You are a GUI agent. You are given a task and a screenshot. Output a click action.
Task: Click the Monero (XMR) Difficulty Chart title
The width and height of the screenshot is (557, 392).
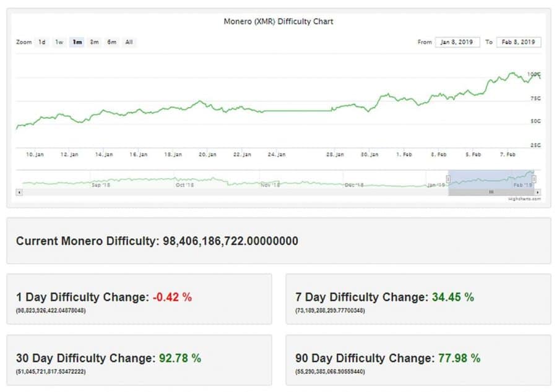click(x=278, y=22)
